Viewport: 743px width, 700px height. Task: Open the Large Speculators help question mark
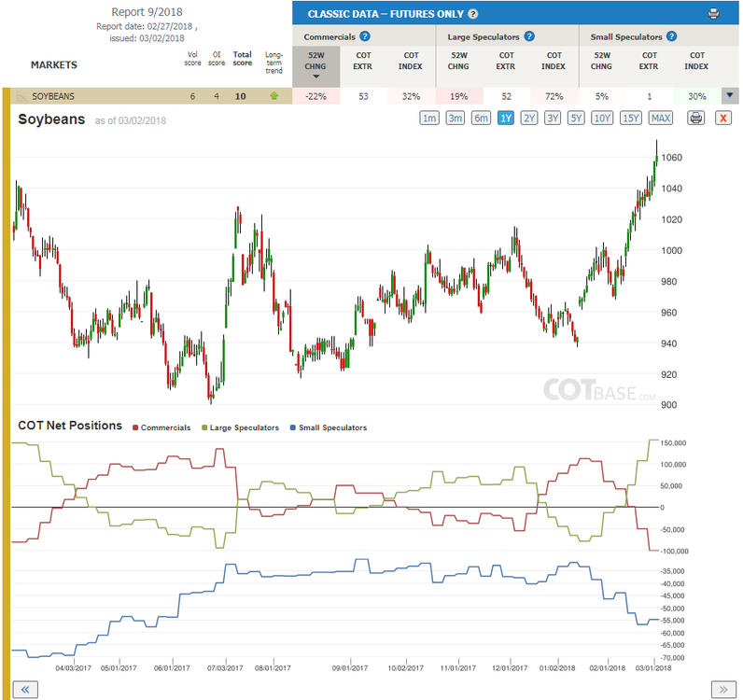(530, 36)
